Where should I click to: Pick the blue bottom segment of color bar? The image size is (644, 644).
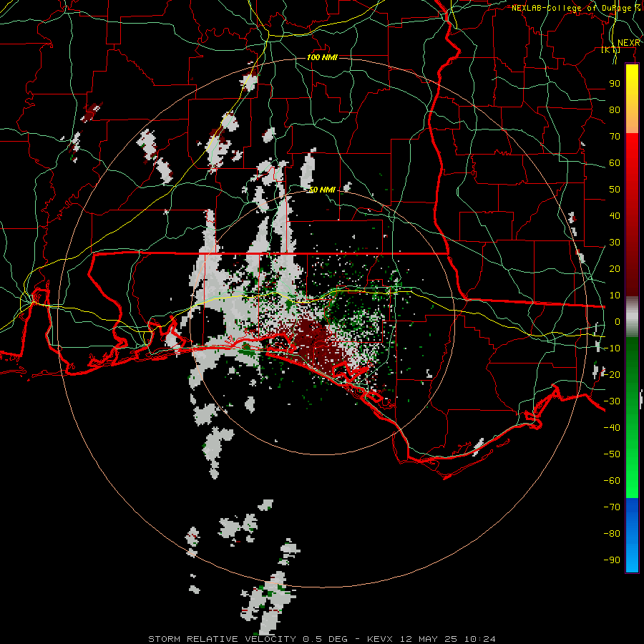[x=632, y=535]
